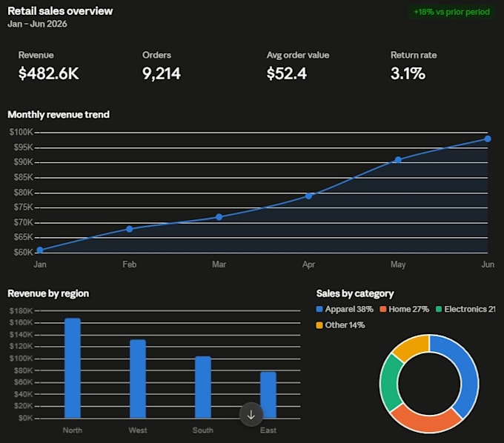Screen dimensions: 504x443
Task: Click the Jan – Jun 2026 date range
Action: (x=37, y=24)
